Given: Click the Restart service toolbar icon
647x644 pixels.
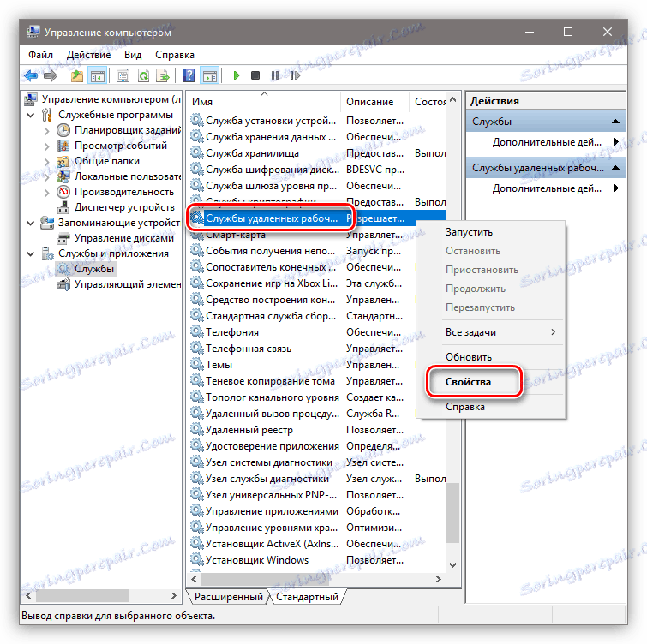Looking at the screenshot, I should 295,75.
